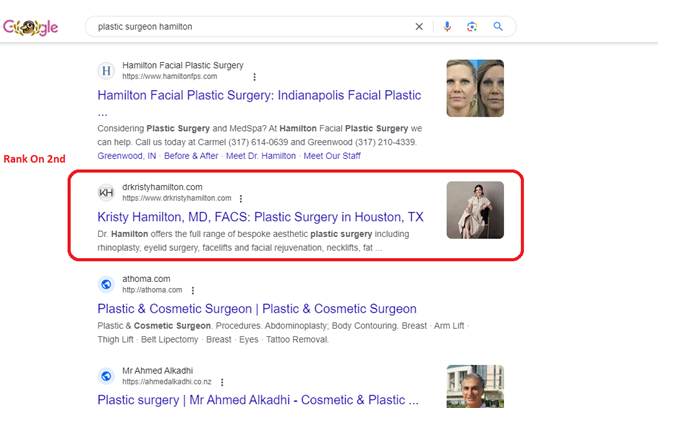Click the Hamilton Facial Plastic Surgery favicon
The image size is (673, 422).
pos(106,71)
